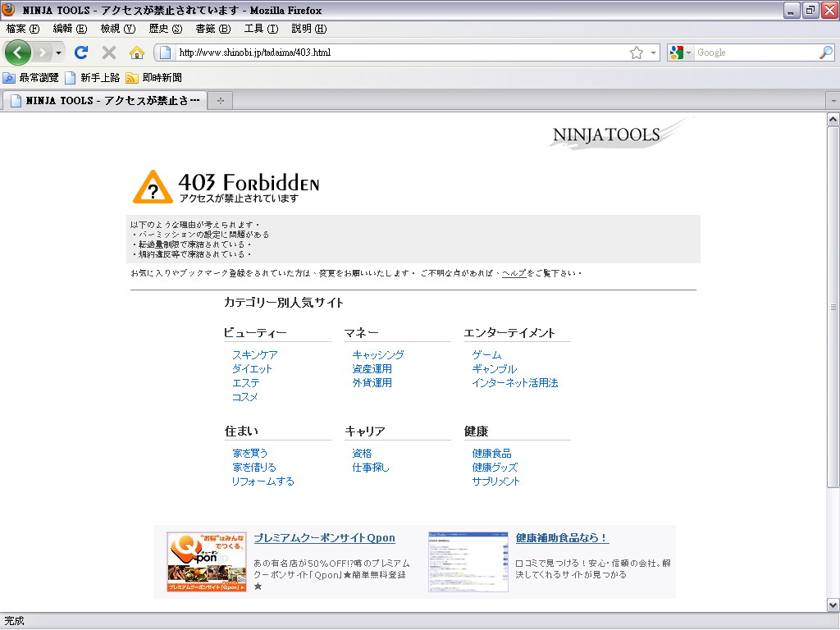Click the Google search engine icon

pyautogui.click(x=677, y=52)
